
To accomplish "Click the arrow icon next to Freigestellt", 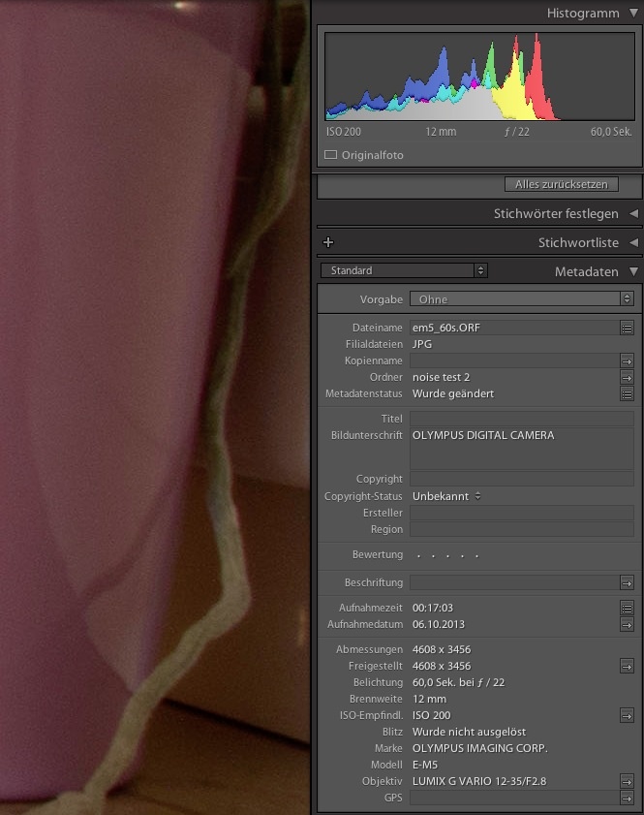I will pos(627,667).
